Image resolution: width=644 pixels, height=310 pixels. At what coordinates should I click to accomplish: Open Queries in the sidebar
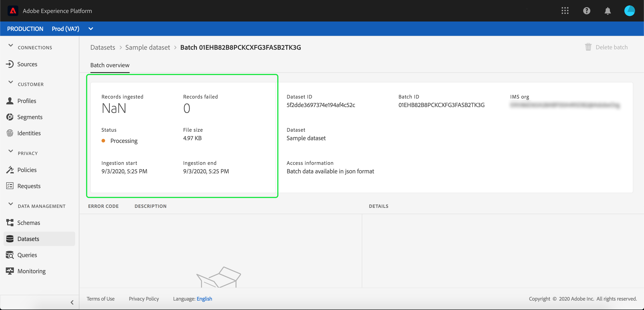(27, 255)
